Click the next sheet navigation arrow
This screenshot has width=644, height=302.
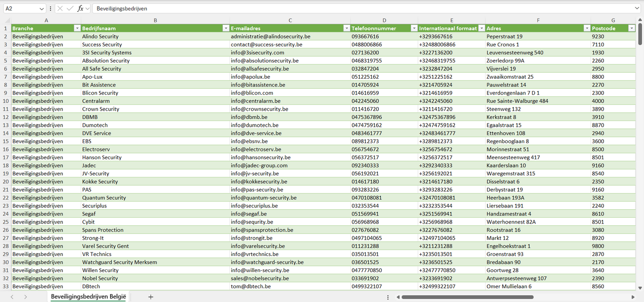[25, 297]
